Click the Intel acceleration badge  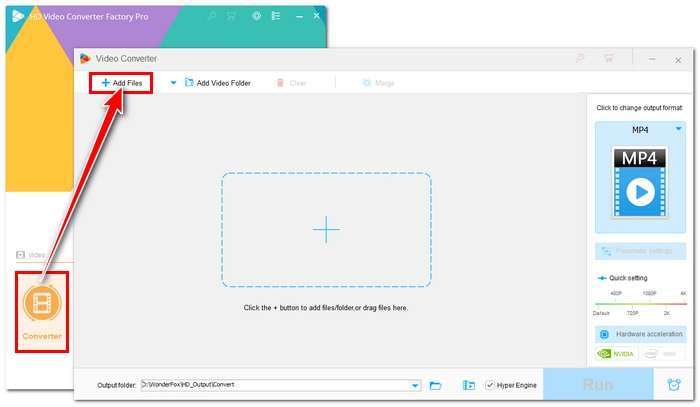pyautogui.click(x=663, y=354)
